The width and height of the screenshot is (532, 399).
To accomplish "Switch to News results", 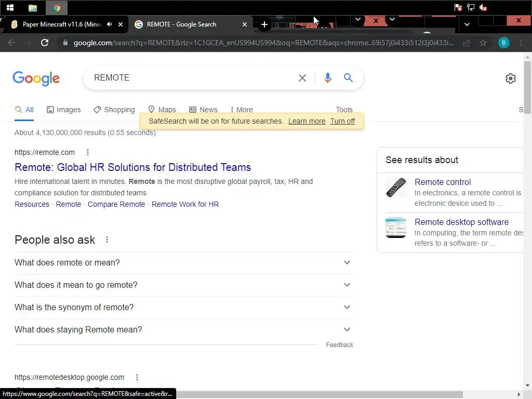I will (203, 110).
